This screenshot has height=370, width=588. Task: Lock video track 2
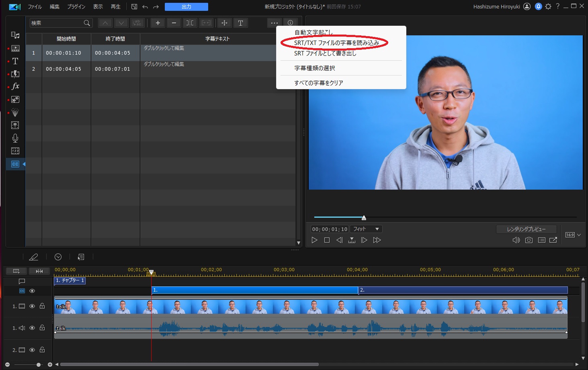42,350
